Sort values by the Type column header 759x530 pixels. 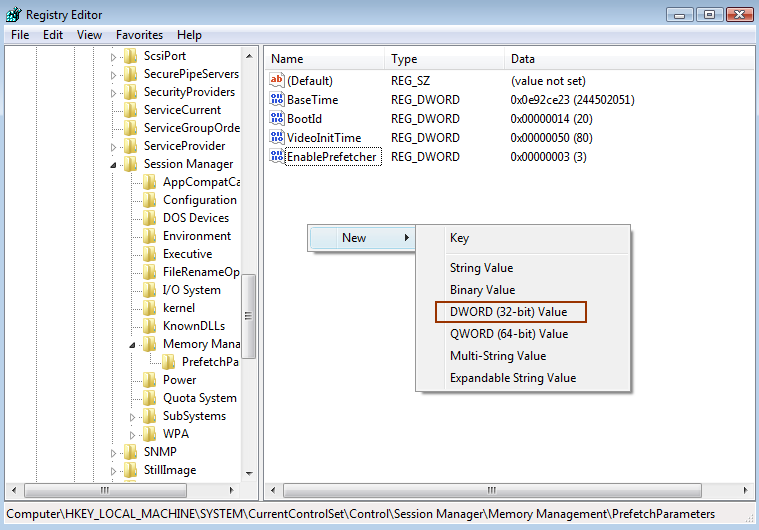pyautogui.click(x=444, y=59)
